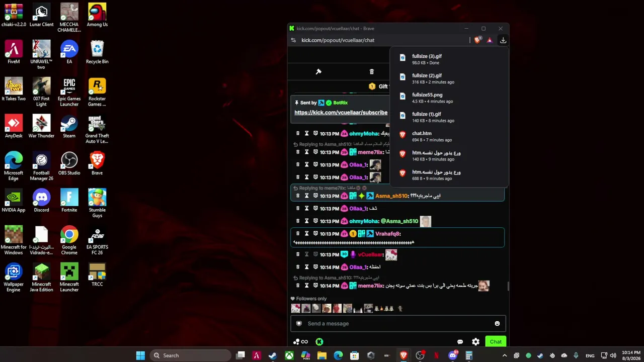The image size is (644, 362).
Task: Open site settings icon beside kick.com address
Action: coord(293,40)
